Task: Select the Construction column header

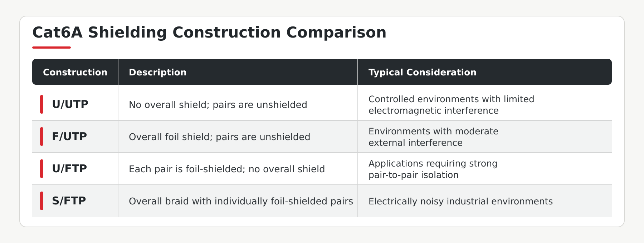Action: pos(75,72)
